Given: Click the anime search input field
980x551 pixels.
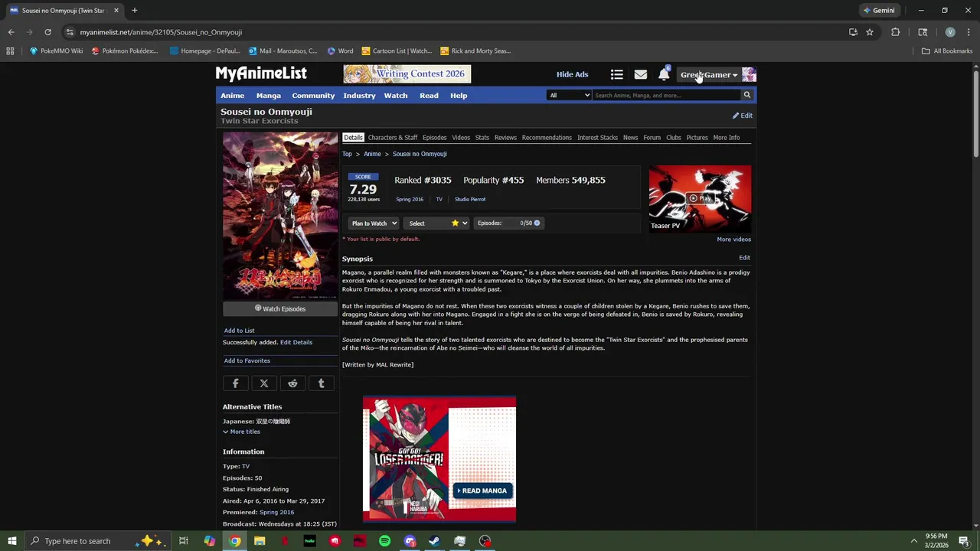Looking at the screenshot, I should point(667,96).
